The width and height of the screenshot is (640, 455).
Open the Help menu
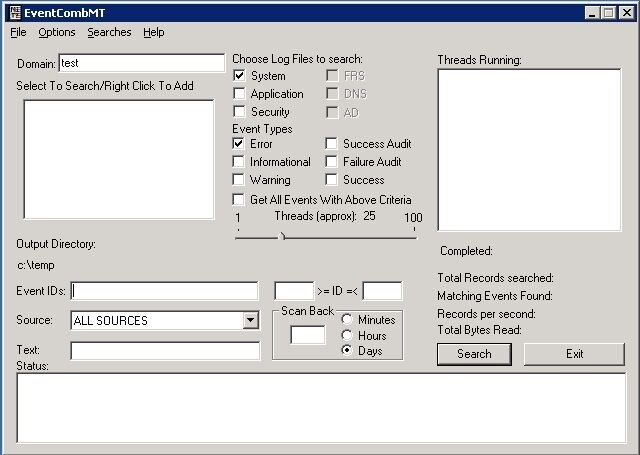click(x=153, y=32)
